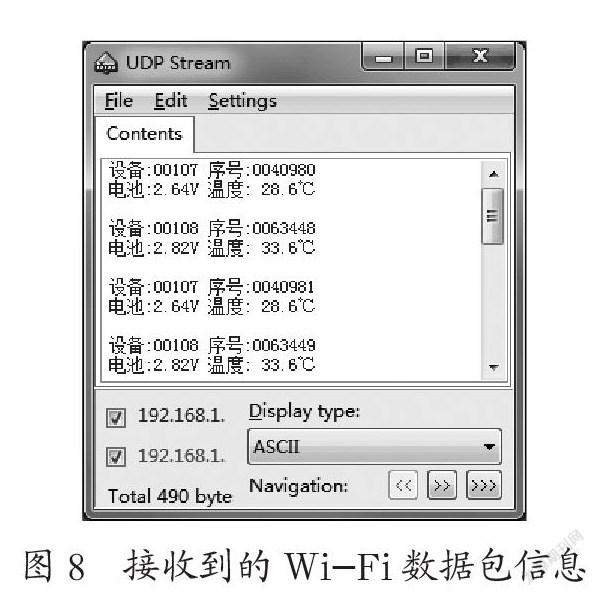Uncheck the second 192.168.1. checkbox

point(116,456)
